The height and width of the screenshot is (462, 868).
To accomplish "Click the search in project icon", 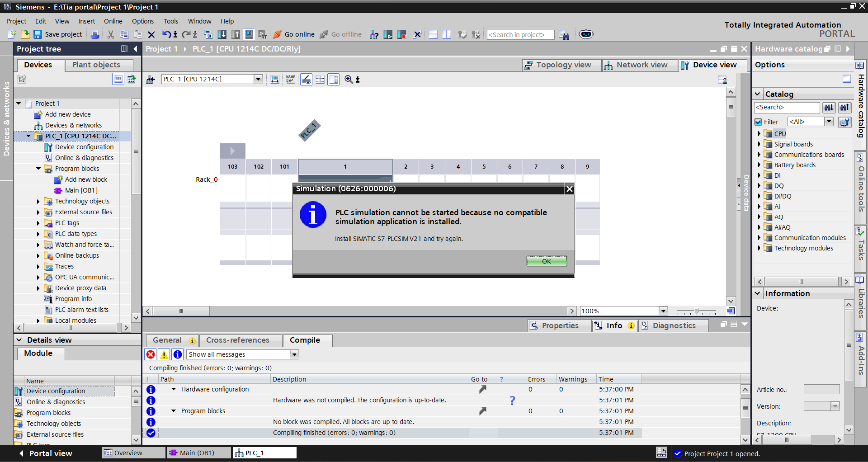I will click(x=564, y=35).
